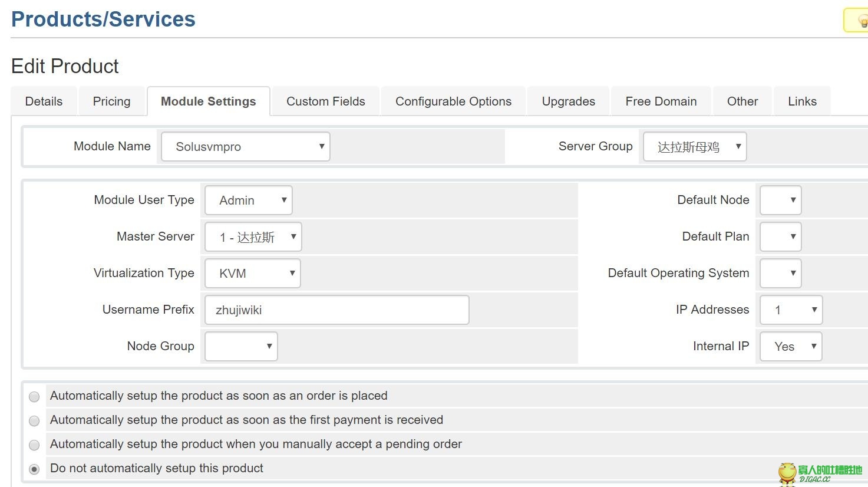The width and height of the screenshot is (868, 487).
Task: Open the Internal IP dropdown
Action: coord(791,347)
